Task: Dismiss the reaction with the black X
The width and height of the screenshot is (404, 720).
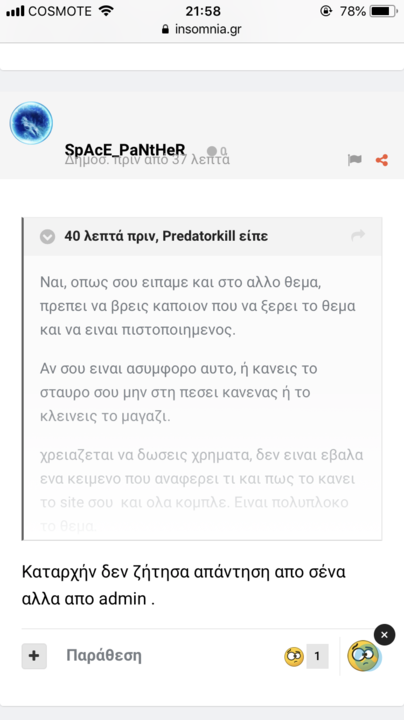Action: pos(384,635)
